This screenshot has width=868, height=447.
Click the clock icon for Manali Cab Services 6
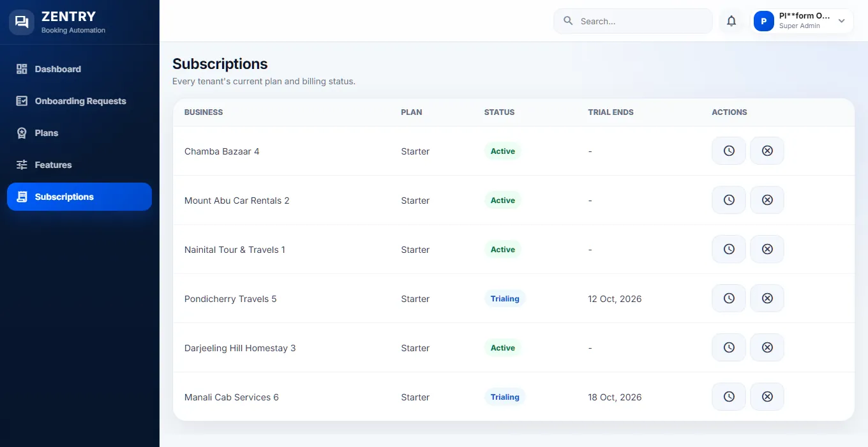[729, 397]
